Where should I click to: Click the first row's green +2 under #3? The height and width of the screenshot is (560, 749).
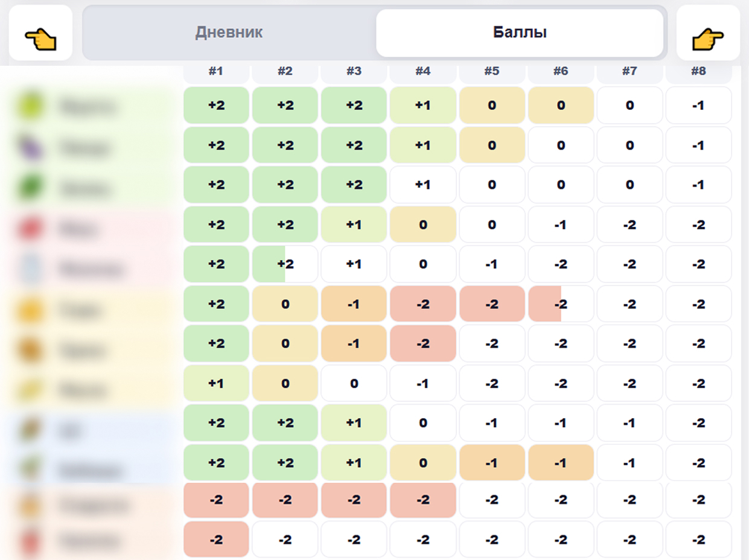coord(354,106)
